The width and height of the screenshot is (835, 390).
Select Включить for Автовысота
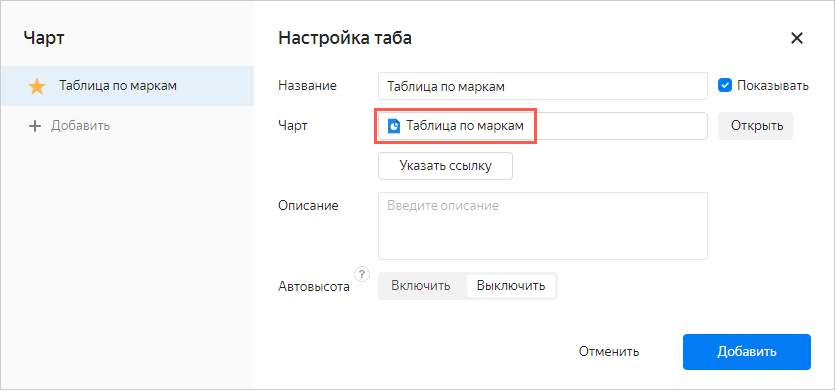click(x=421, y=286)
